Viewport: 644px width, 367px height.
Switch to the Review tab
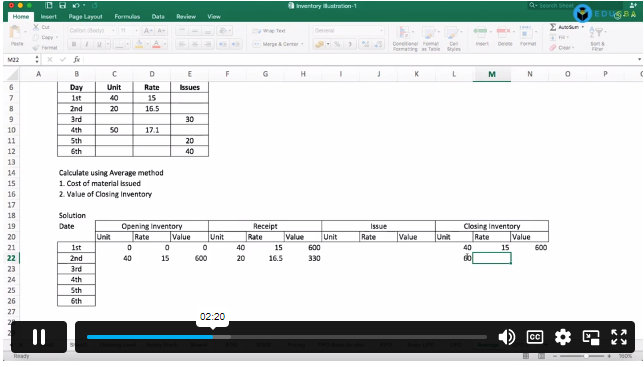[186, 16]
